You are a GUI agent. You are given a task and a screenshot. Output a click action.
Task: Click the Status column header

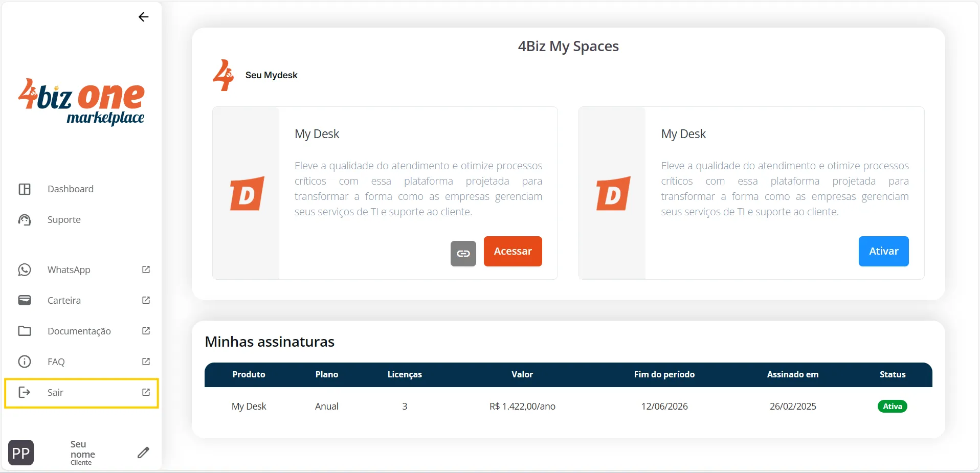click(x=893, y=374)
